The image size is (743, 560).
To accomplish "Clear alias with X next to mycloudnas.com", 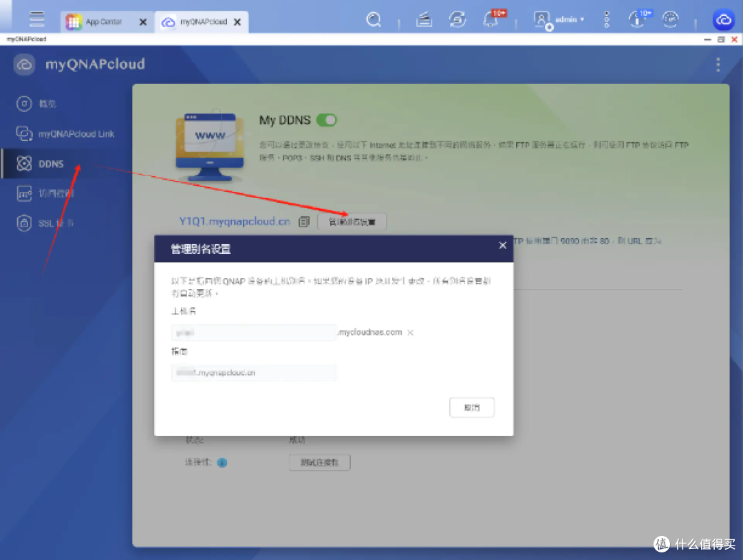I will [x=410, y=332].
